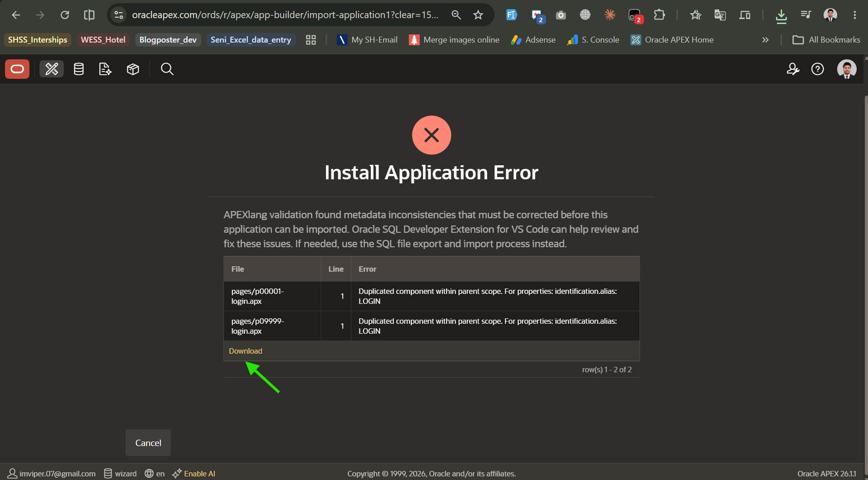The image size is (868, 480).
Task: Open the All Bookmarks folder
Action: tap(826, 40)
